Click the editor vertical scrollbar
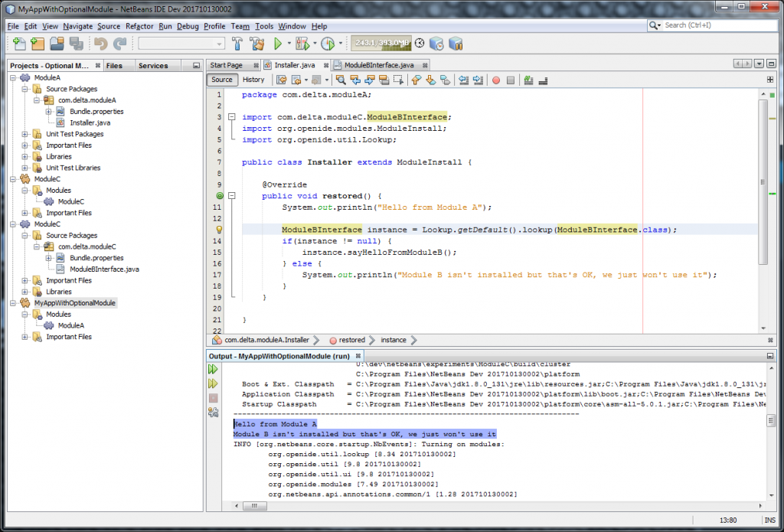Screen dimensions: 784x532 (x=763, y=182)
